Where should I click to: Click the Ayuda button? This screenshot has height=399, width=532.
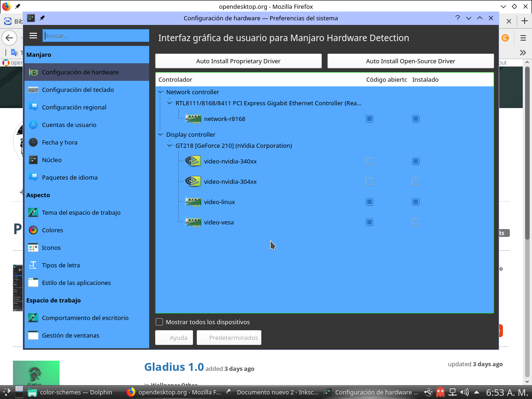[174, 338]
